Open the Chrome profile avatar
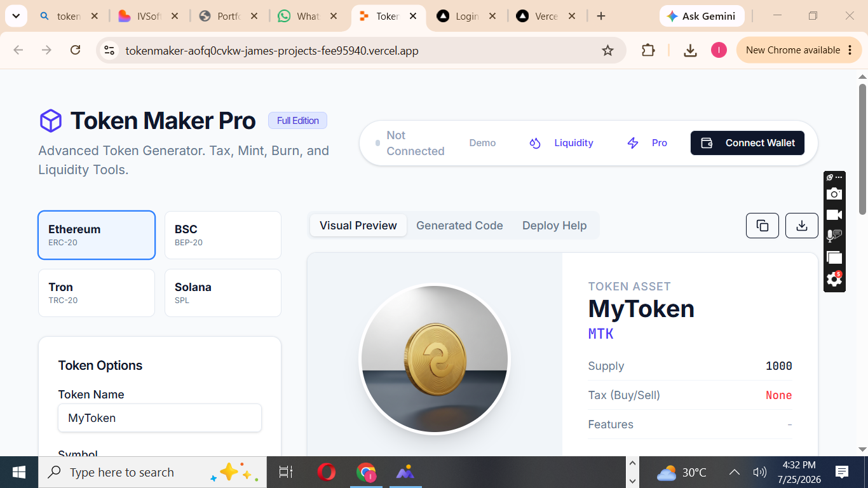 click(719, 50)
